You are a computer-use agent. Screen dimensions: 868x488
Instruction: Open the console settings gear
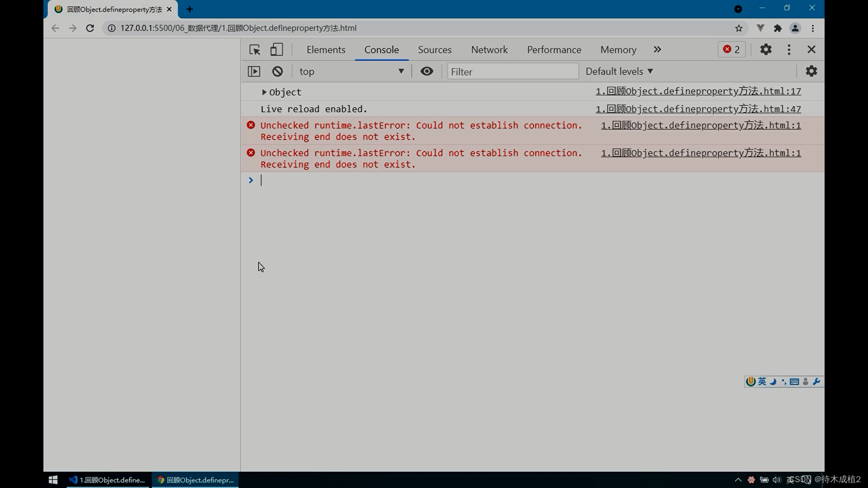tap(811, 71)
